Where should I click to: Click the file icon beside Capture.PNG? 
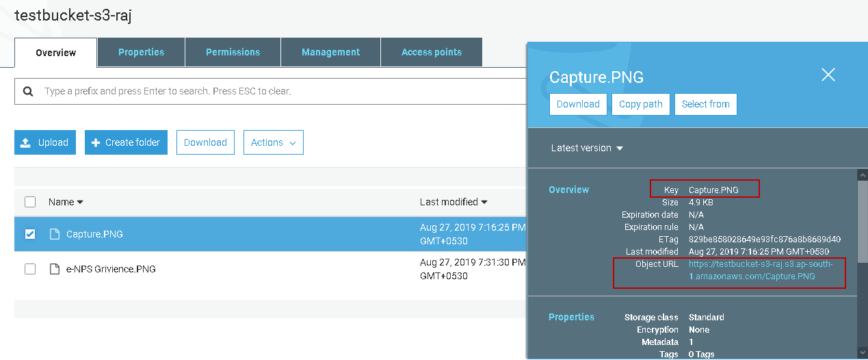[x=55, y=234]
